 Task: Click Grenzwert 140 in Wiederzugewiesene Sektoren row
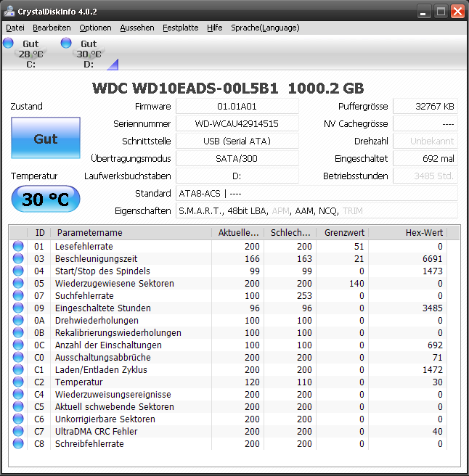(356, 283)
